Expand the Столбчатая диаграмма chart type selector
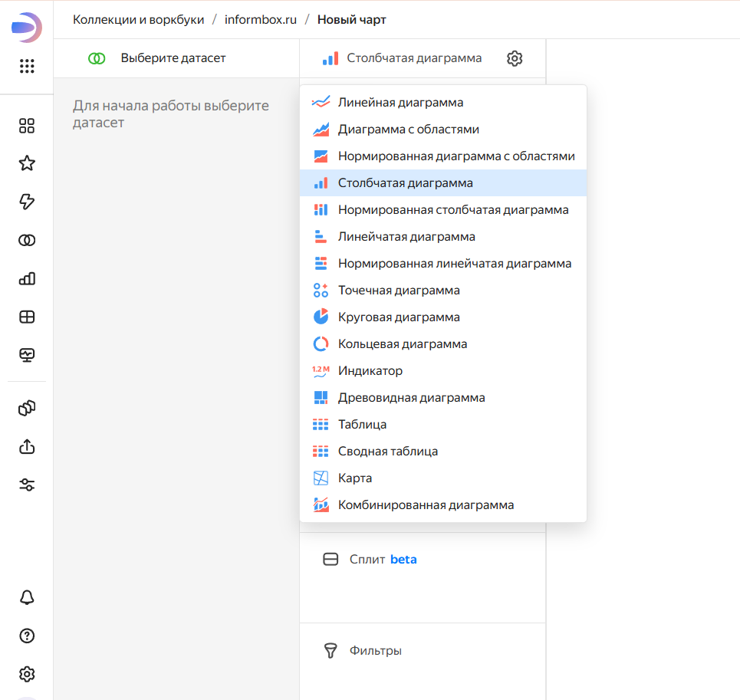This screenshot has width=740, height=700. pos(404,58)
